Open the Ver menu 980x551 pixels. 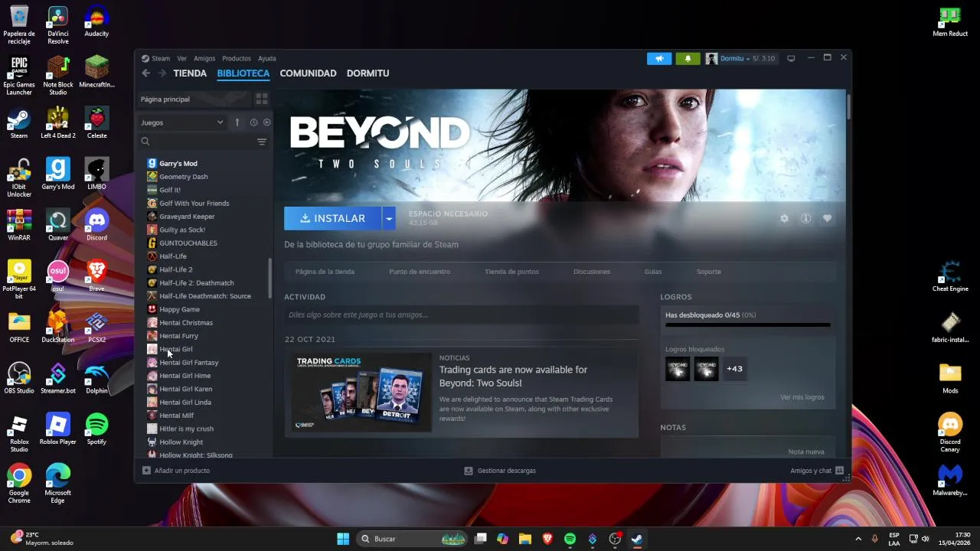[x=181, y=58]
